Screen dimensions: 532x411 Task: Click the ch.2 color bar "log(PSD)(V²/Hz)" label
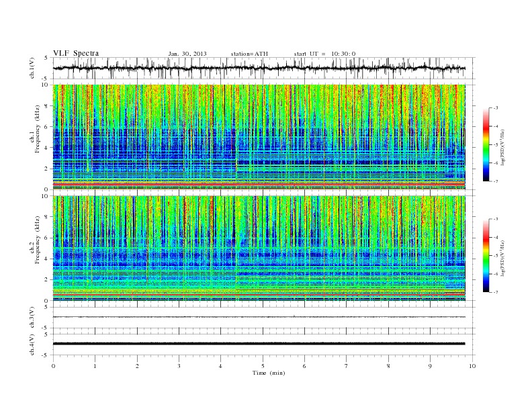point(503,257)
